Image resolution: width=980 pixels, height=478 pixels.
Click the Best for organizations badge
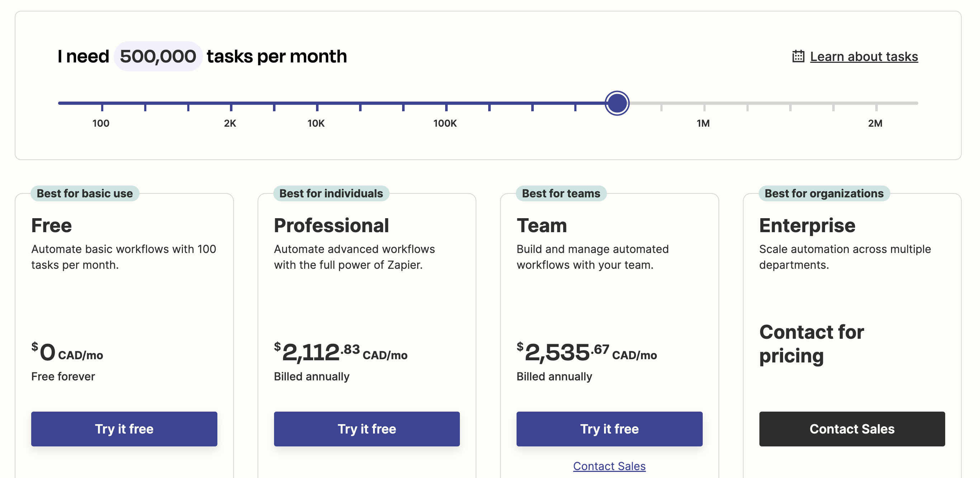pos(824,193)
